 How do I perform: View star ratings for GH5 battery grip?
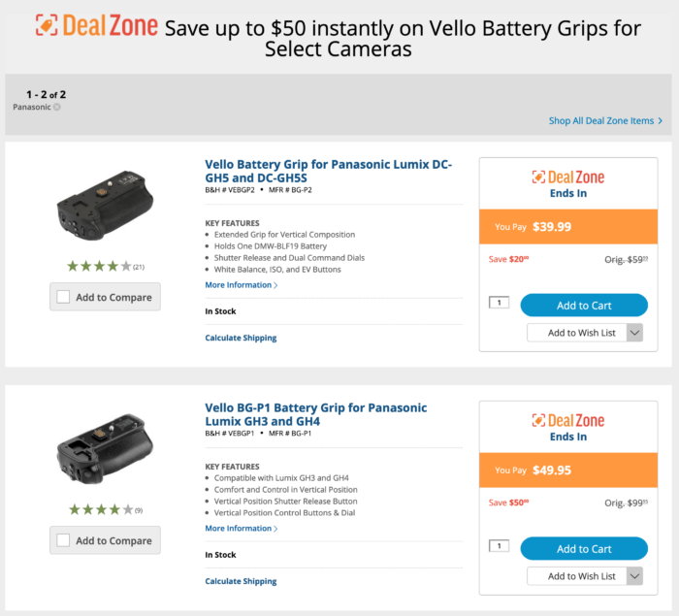coord(98,266)
